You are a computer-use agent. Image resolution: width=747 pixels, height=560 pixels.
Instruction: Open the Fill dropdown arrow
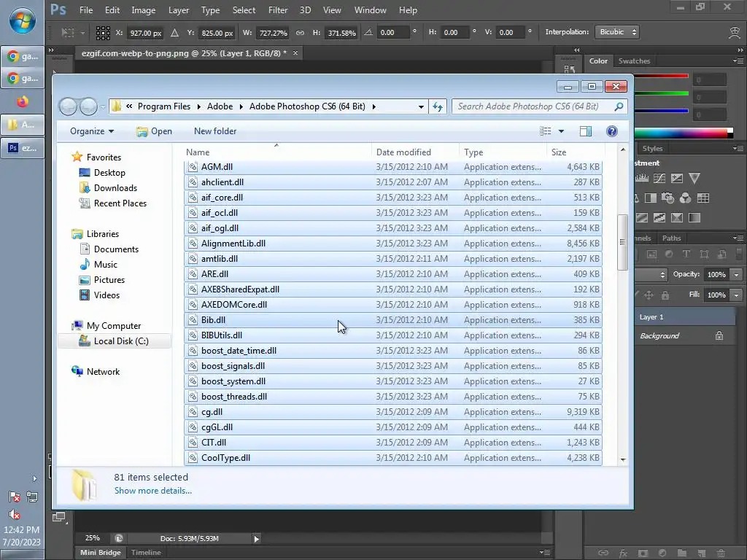737,295
